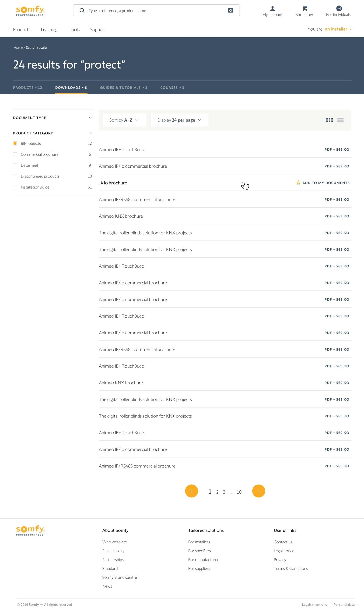The image size is (364, 616).
Task: Check the Commercial brochure filter
Action: 15,154
